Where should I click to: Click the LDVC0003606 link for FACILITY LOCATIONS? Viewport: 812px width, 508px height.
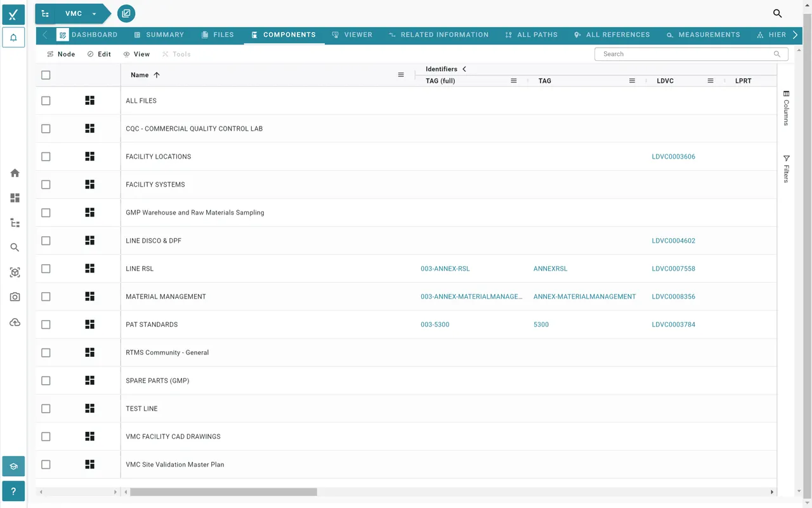click(x=673, y=156)
